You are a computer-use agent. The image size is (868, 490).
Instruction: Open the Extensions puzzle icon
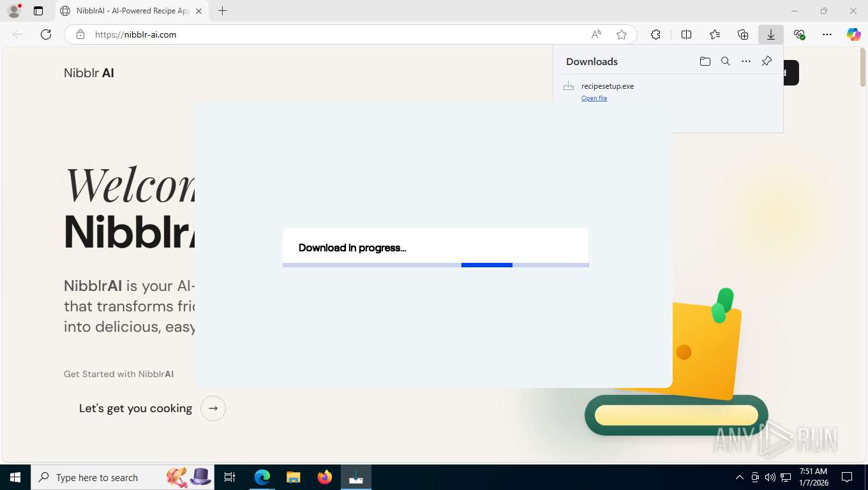[x=655, y=34]
